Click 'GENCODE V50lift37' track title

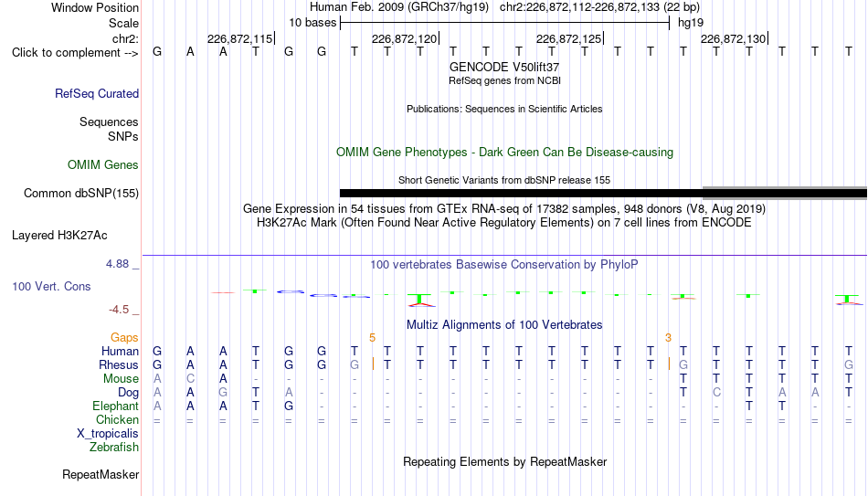(504, 67)
